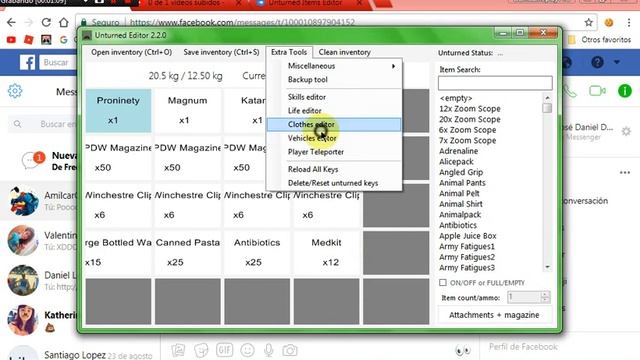Decrease item count with the stepper down arrow
The image size is (640, 360).
545,300
